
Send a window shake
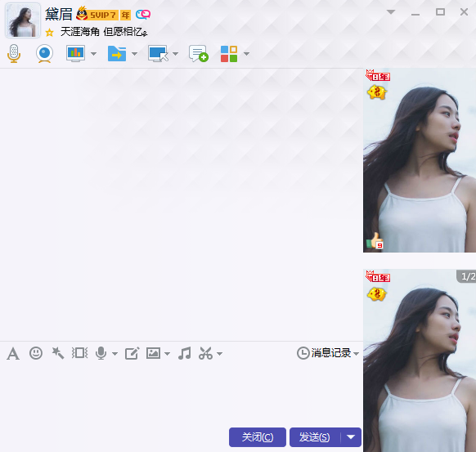80,353
